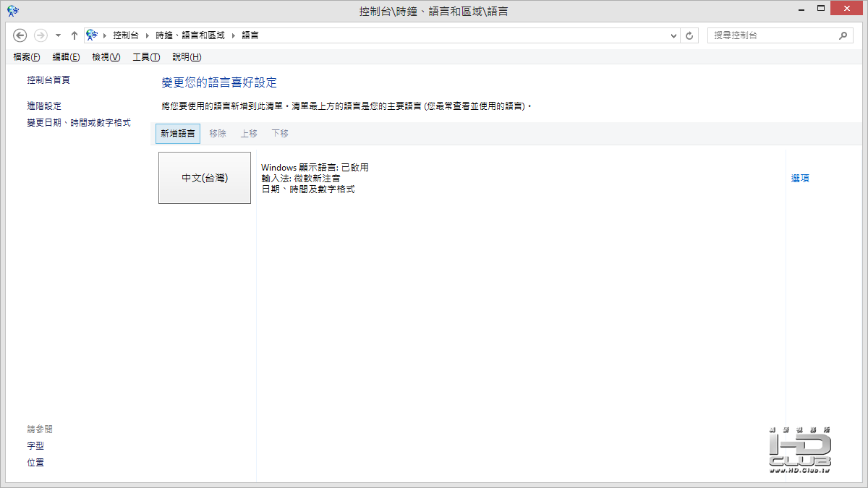The height and width of the screenshot is (488, 868).
Task: Open 選項 for 中文(台灣)
Action: (x=800, y=179)
